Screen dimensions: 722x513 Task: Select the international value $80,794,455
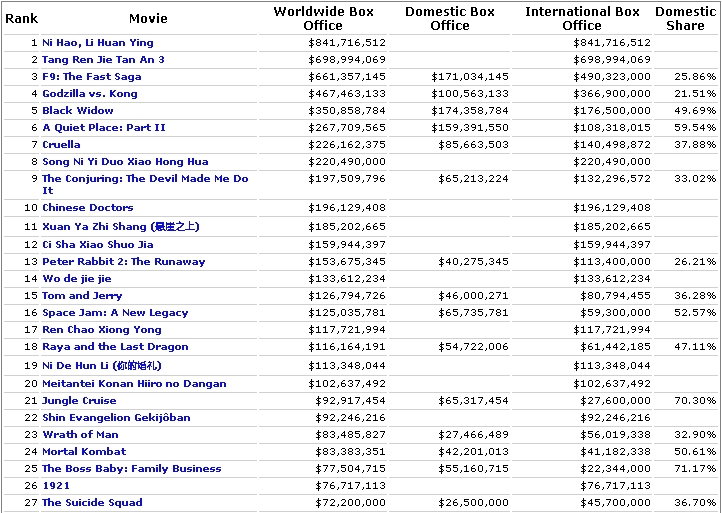click(615, 296)
